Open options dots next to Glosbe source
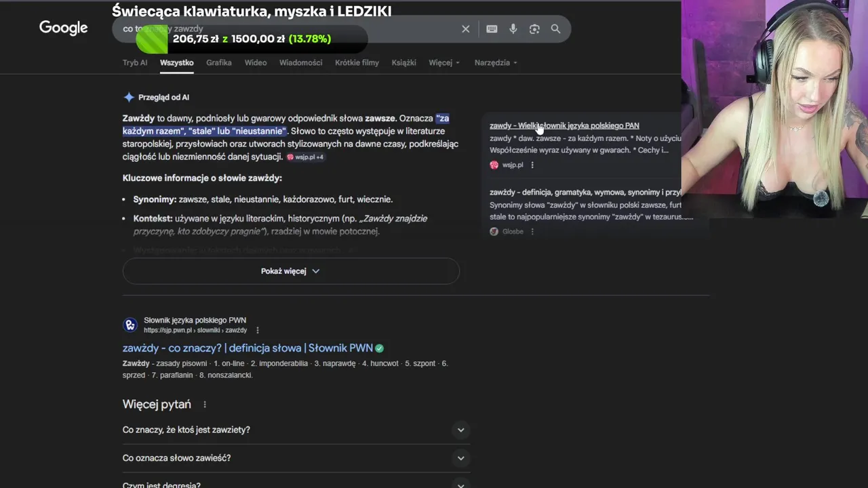This screenshot has width=868, height=488. point(532,231)
